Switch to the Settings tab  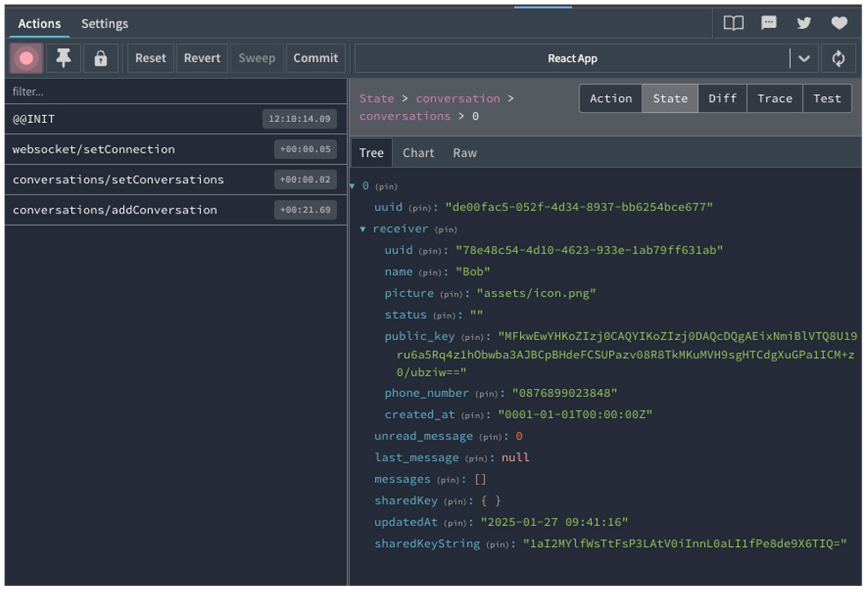click(x=104, y=24)
